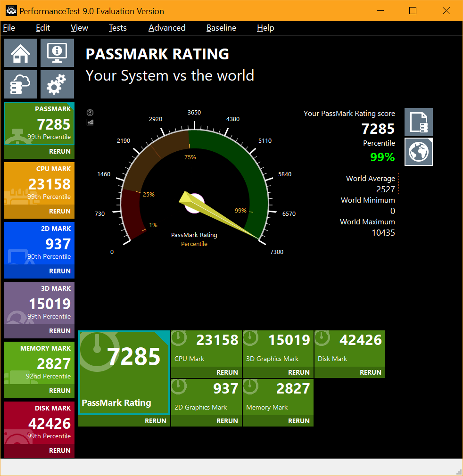This screenshot has height=476, width=463.
Task: Click the orange 'Percentile' gauge label
Action: [194, 244]
